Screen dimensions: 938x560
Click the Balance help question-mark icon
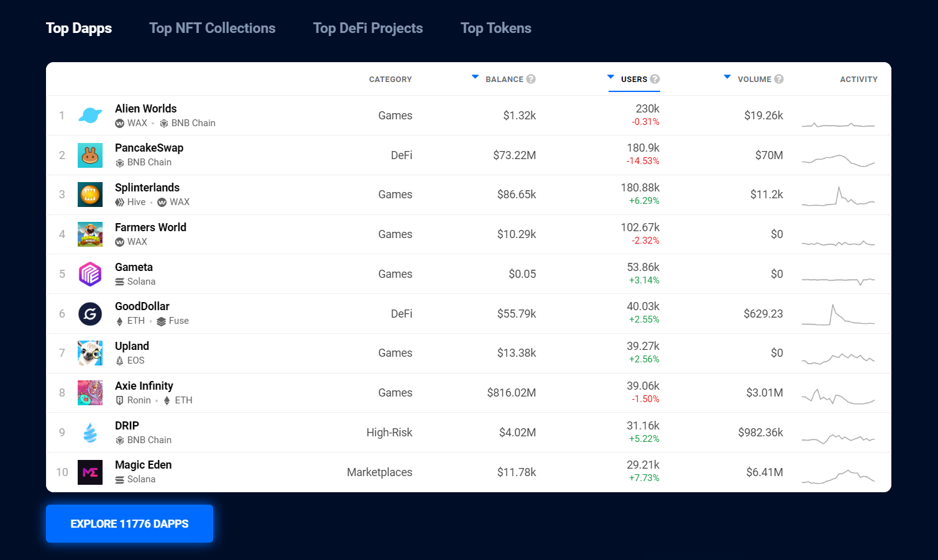(531, 79)
